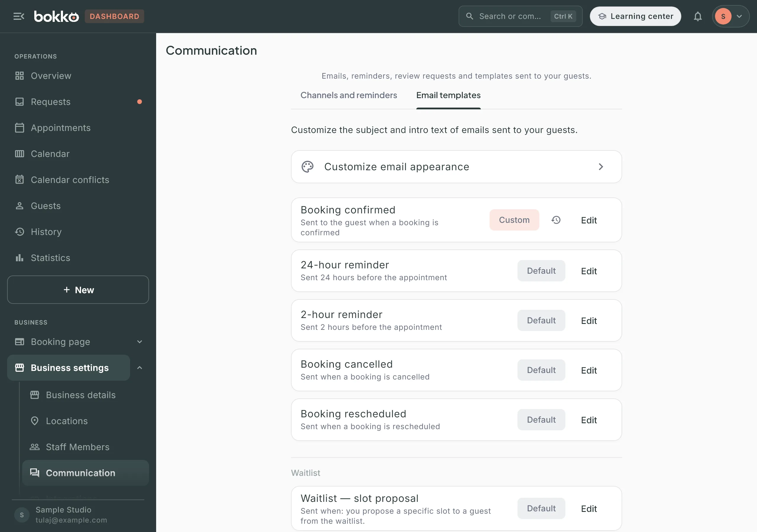Edit the Booking cancelled template
Screen dimensions: 757x532
coord(588,371)
